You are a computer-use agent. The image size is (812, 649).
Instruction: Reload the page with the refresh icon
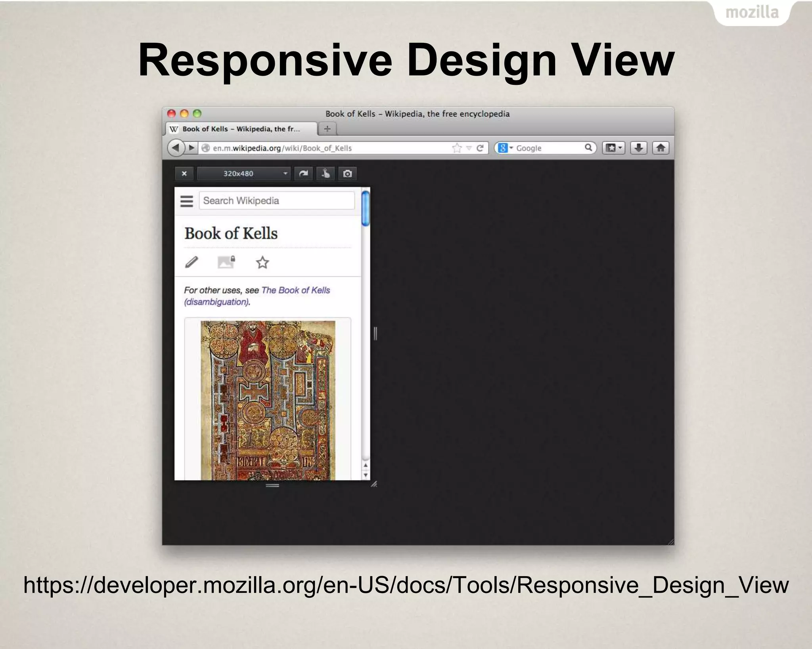coord(480,148)
